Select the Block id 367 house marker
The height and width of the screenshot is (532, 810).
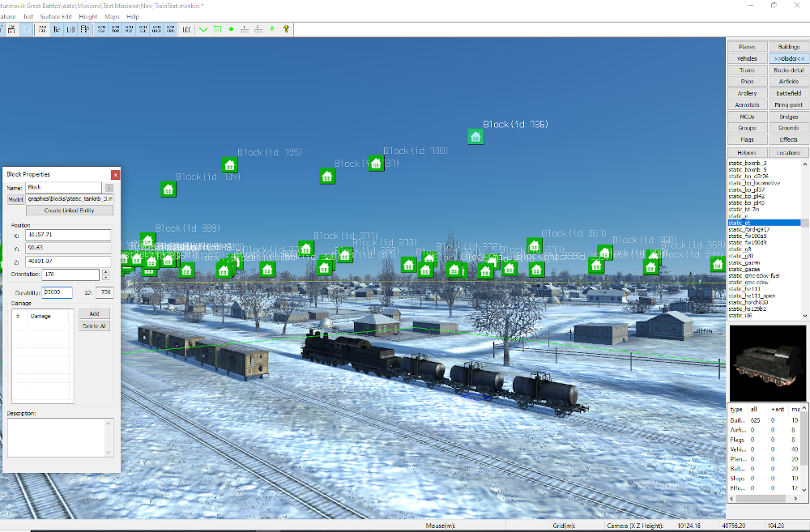click(534, 245)
